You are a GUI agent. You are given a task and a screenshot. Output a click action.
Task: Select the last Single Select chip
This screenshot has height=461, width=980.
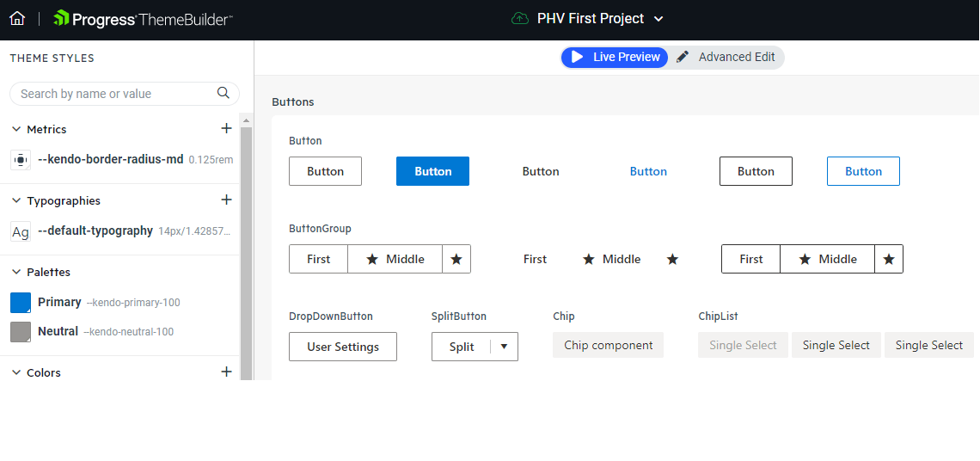click(x=928, y=345)
